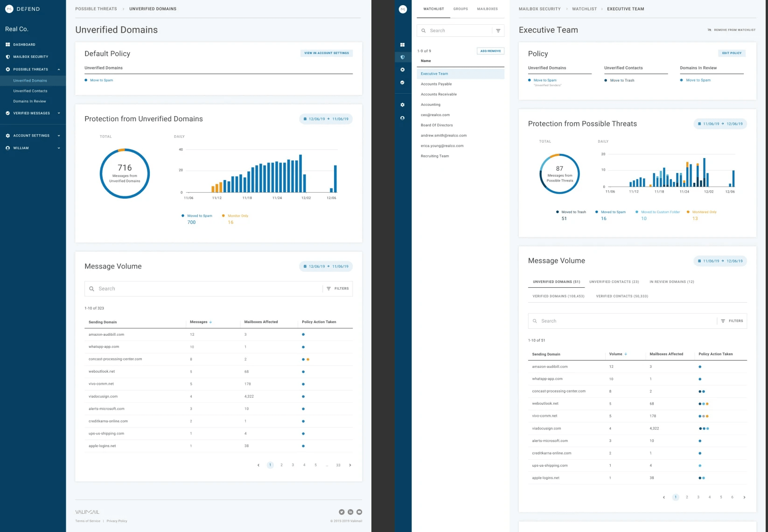This screenshot has width=768, height=532.
Task: Click the Add/Remove button in watchlist
Action: pos(490,51)
